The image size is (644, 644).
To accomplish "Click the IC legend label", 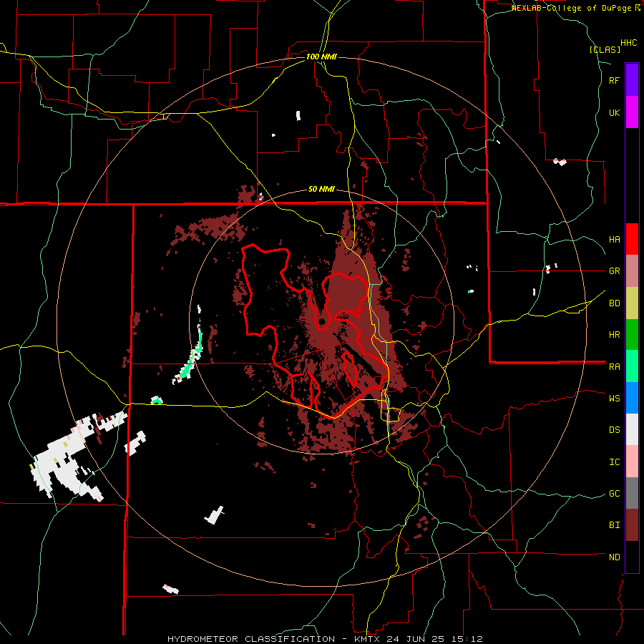I will [614, 462].
